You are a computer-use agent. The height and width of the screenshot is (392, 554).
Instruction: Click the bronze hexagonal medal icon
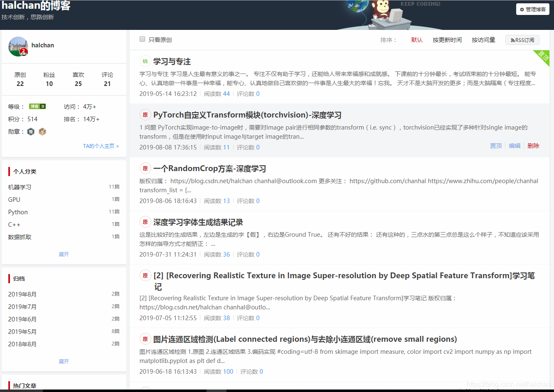pyautogui.click(x=42, y=132)
